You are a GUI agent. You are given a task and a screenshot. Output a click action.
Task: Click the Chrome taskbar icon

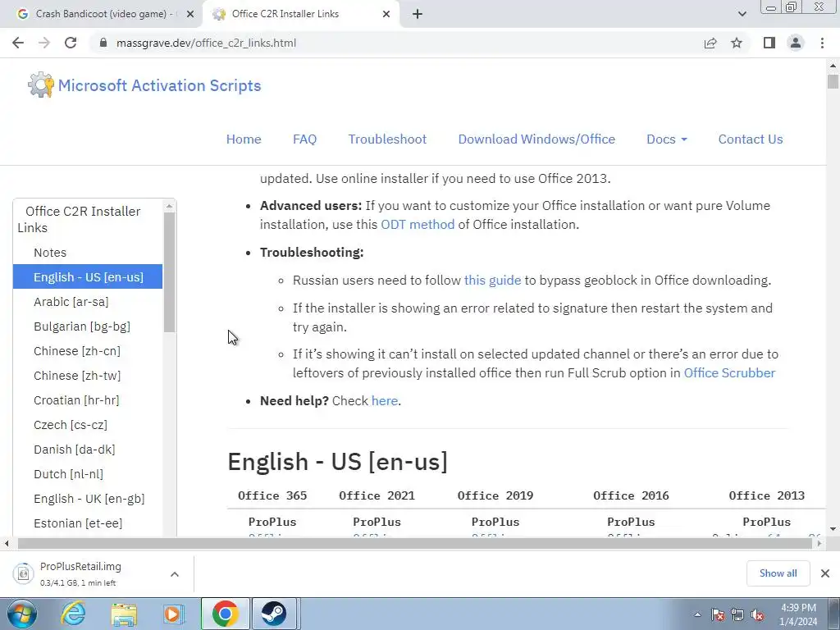(225, 614)
